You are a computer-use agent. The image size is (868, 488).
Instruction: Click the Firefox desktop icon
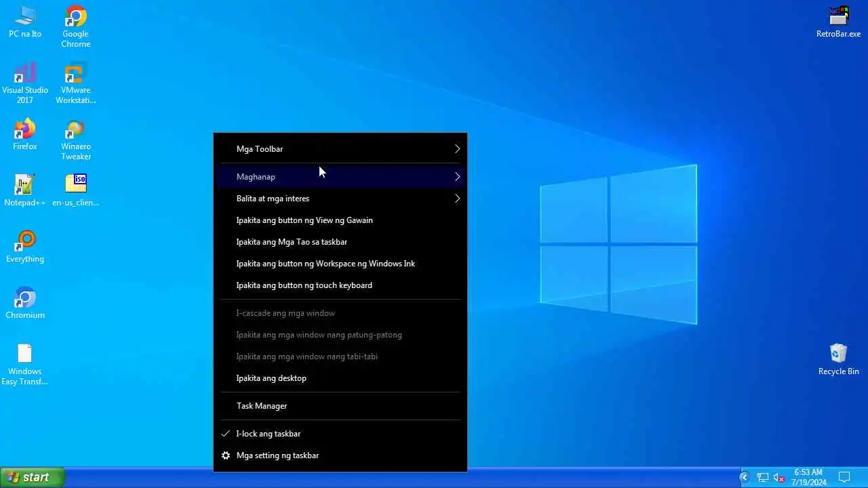coord(25,135)
